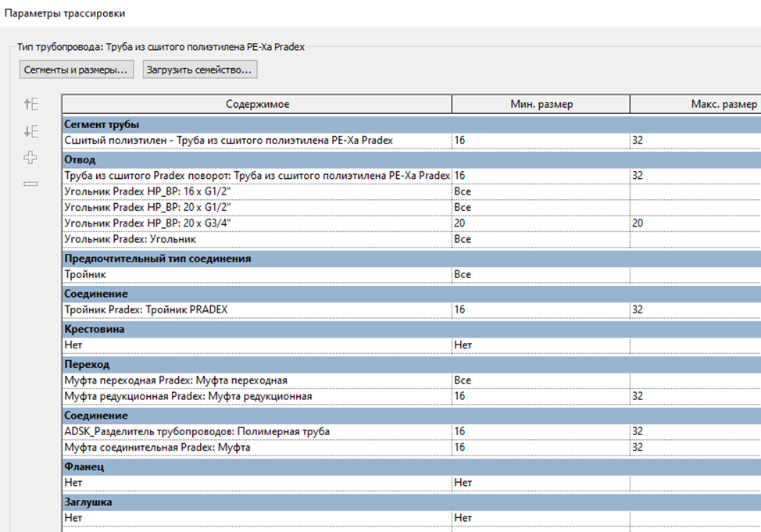
Task: Select the Тройник content cell
Action: pos(257,275)
